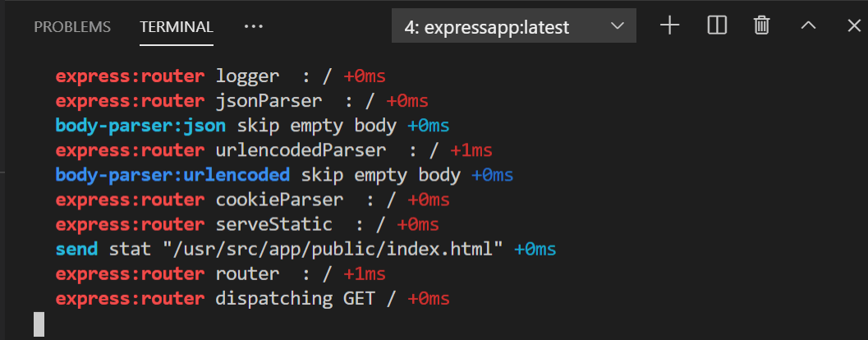
Task: Click the blue 'send' log label
Action: [x=77, y=249]
